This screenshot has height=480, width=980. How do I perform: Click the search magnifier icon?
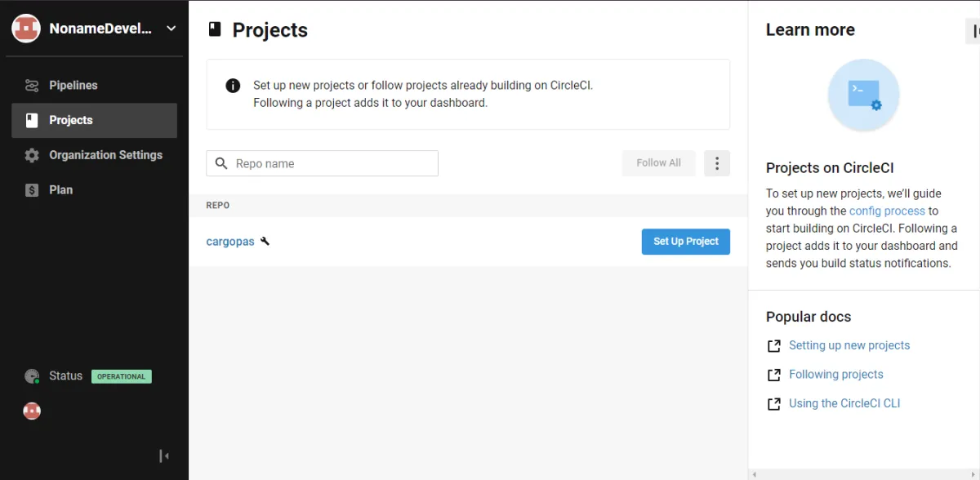(221, 163)
